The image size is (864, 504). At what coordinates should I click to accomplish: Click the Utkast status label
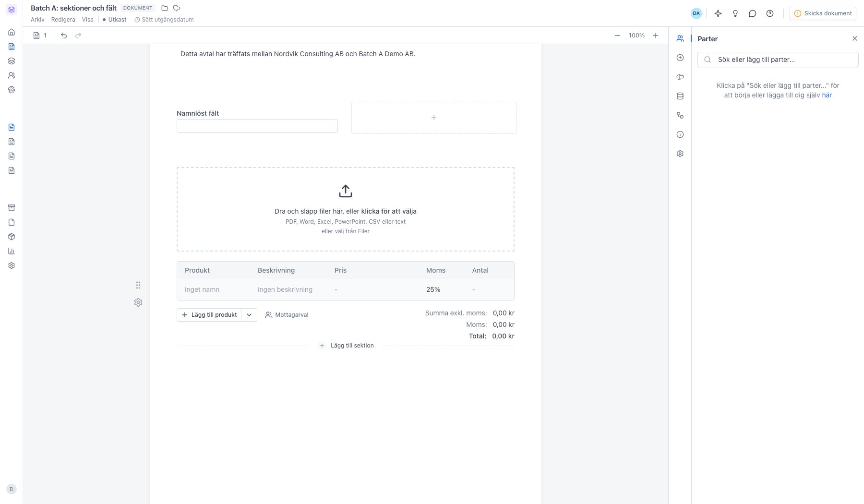tap(115, 20)
